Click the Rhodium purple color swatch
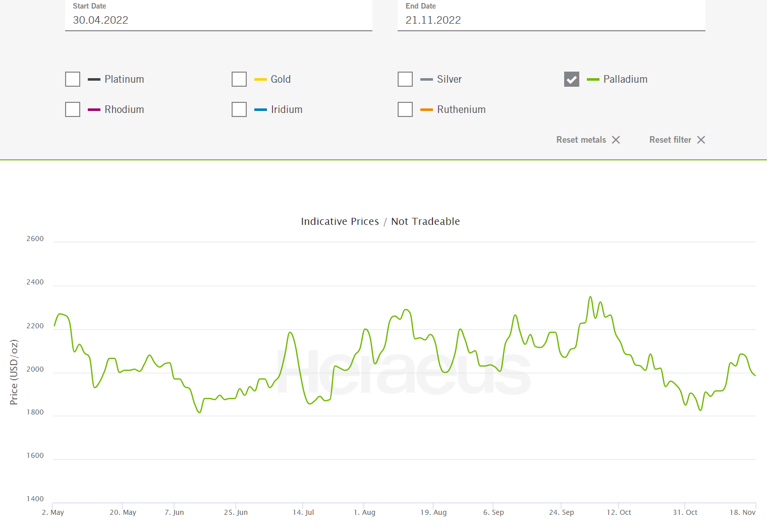767x532 pixels. [x=94, y=109]
